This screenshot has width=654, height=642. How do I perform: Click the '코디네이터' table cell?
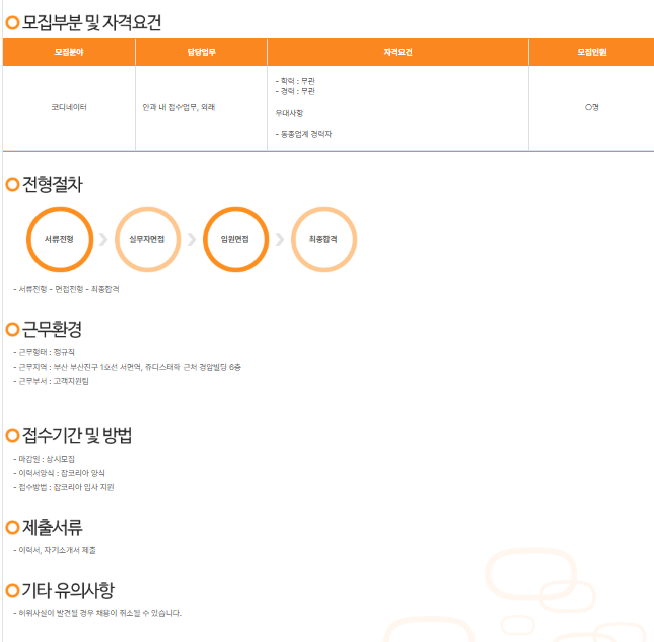click(x=69, y=107)
